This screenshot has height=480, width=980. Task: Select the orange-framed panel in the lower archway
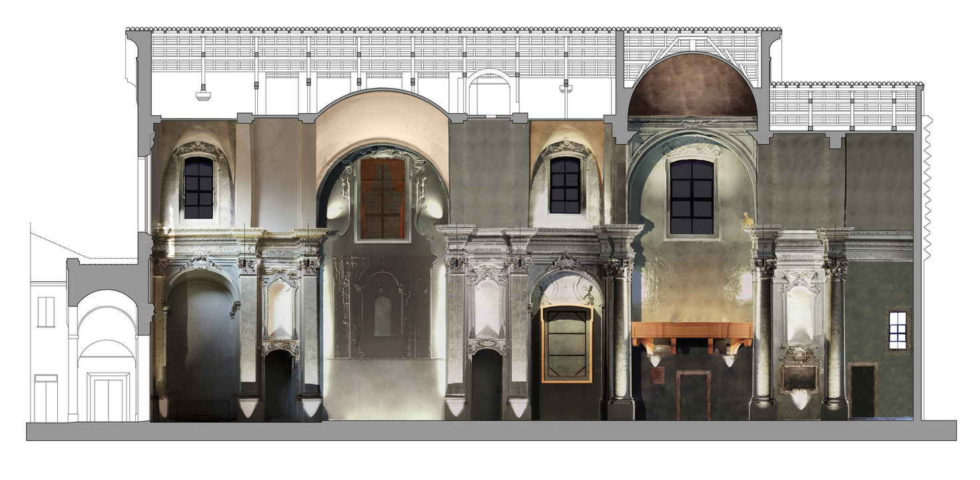click(566, 344)
